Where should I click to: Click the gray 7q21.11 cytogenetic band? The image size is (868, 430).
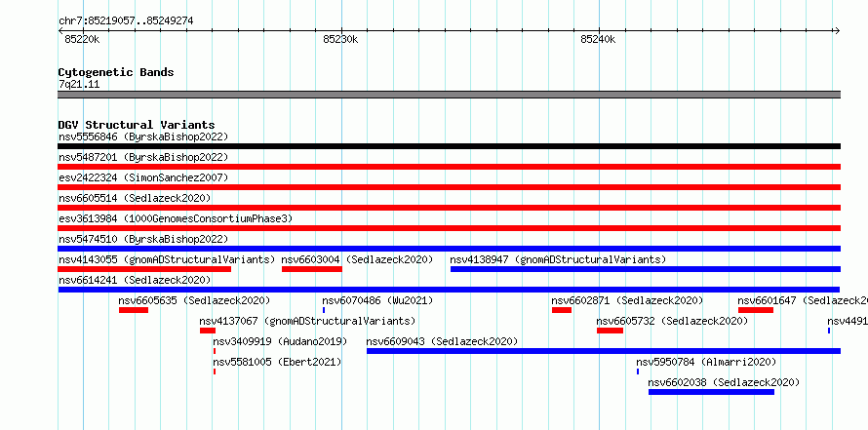tap(449, 95)
